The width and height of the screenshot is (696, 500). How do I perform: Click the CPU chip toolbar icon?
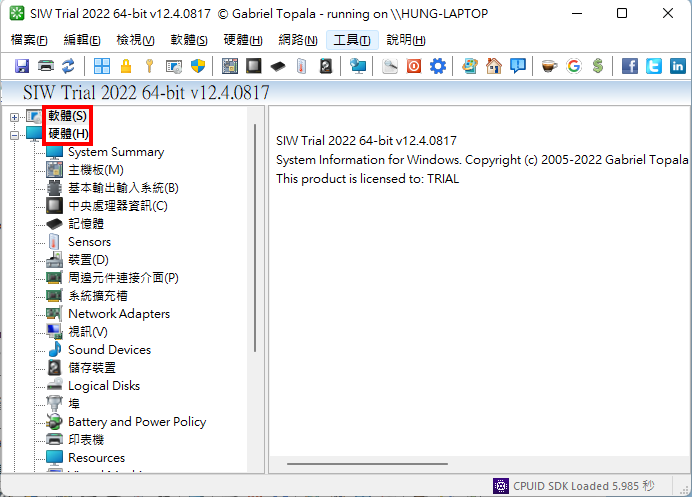pos(254,67)
